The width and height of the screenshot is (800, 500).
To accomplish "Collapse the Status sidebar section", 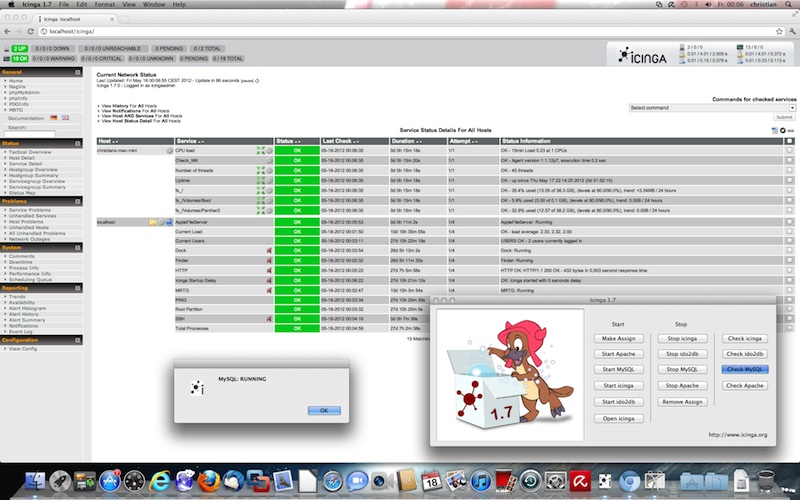I will [x=78, y=144].
